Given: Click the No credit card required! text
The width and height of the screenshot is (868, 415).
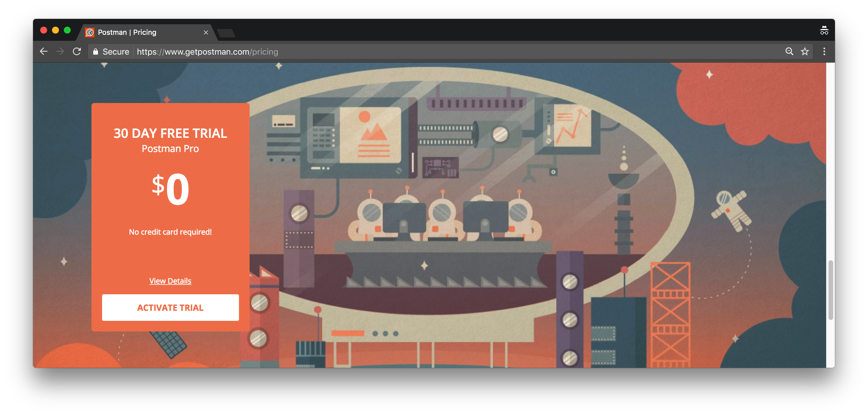Looking at the screenshot, I should 170,232.
